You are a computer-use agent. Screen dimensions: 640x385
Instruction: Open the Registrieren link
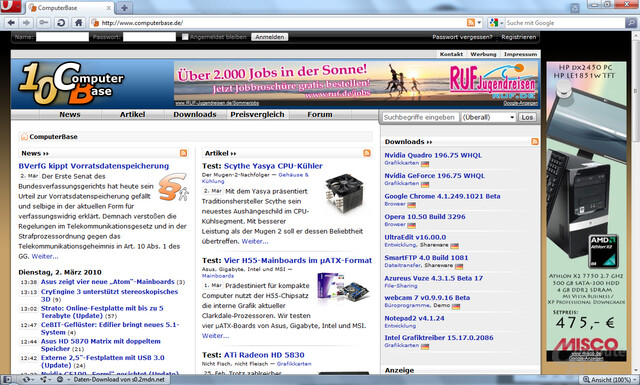[x=518, y=37]
